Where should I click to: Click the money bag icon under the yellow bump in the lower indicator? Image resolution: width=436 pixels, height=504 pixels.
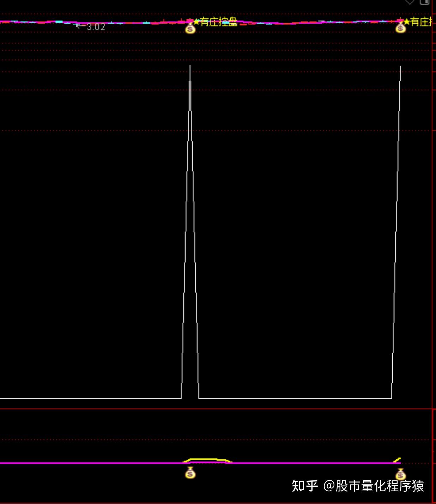click(x=190, y=473)
